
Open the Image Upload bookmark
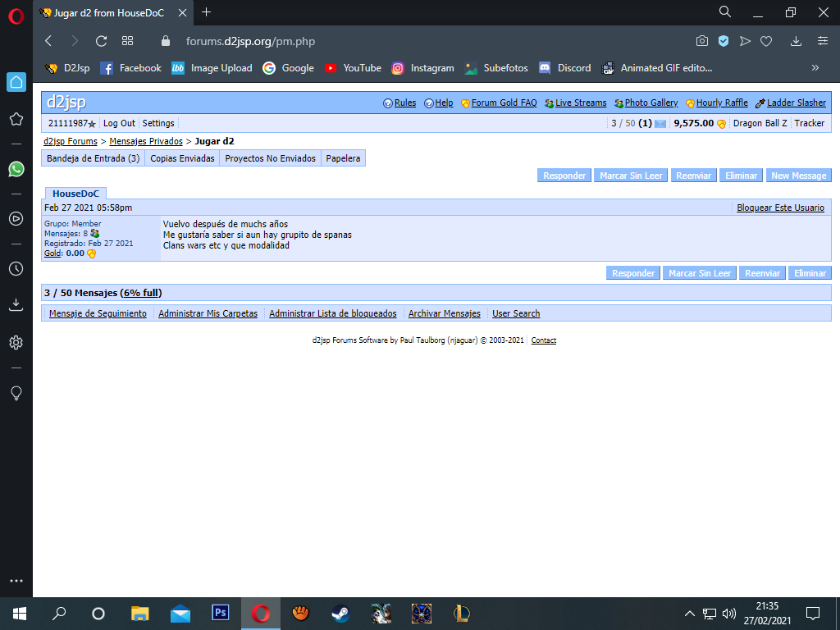pyautogui.click(x=212, y=68)
